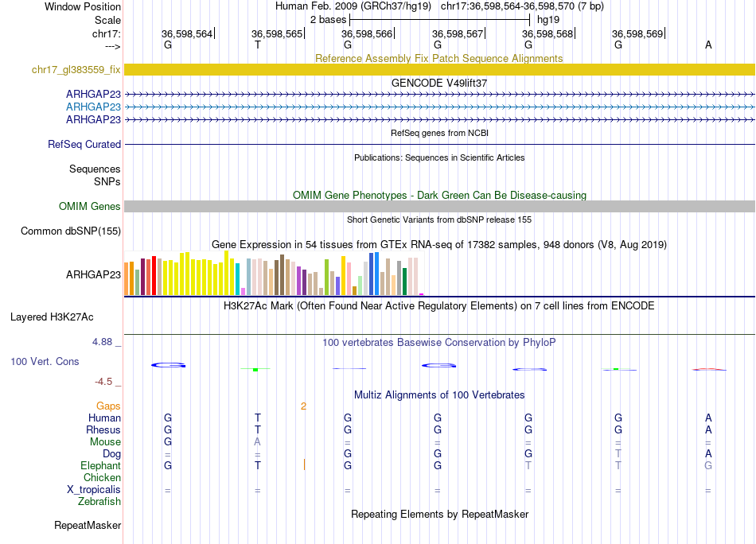This screenshot has width=756, height=544.
Task: Click the Mouse species row label
Action: pos(105,442)
